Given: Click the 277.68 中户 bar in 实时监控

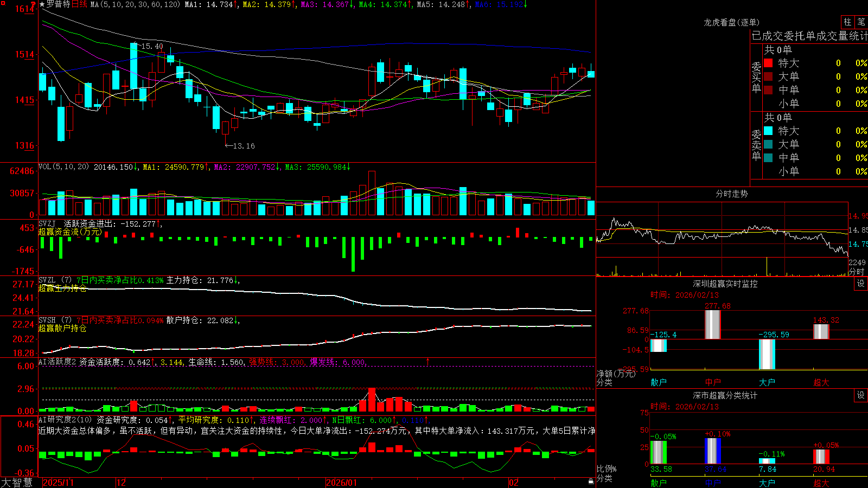Looking at the screenshot, I should click(713, 325).
